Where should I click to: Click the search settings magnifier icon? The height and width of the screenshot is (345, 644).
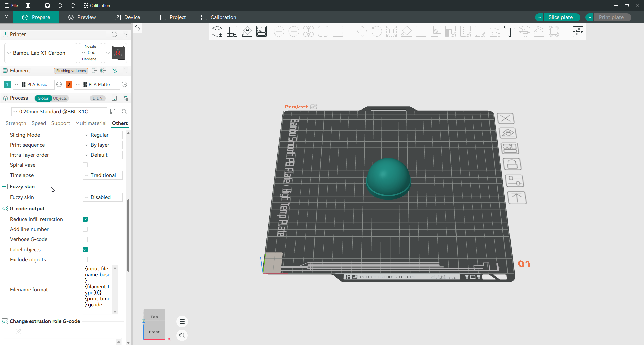124,112
